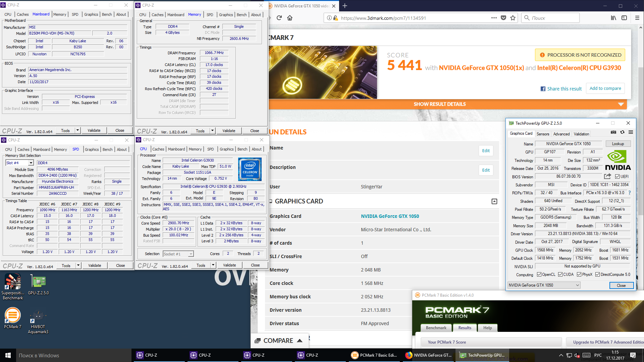Screen dimensions: 644x362
Task: Toggle CUDA checkbox in GPU-Z
Action: point(560,275)
